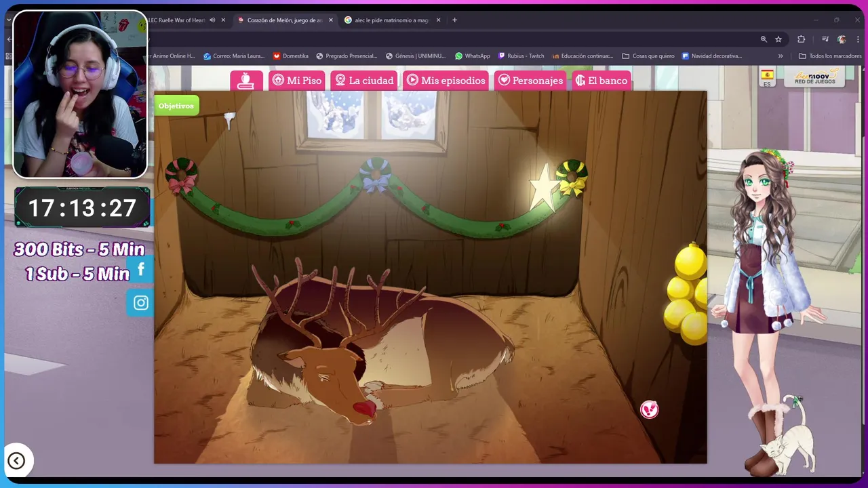The image size is (868, 488).
Task: Click the pink footprint navigation marker
Action: (x=649, y=409)
